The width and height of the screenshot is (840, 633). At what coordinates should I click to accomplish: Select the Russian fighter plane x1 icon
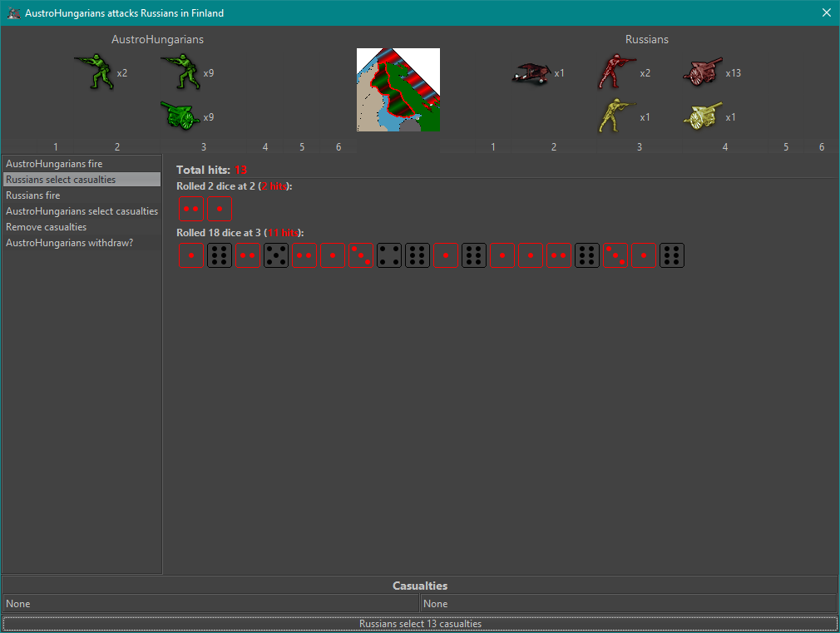[530, 73]
